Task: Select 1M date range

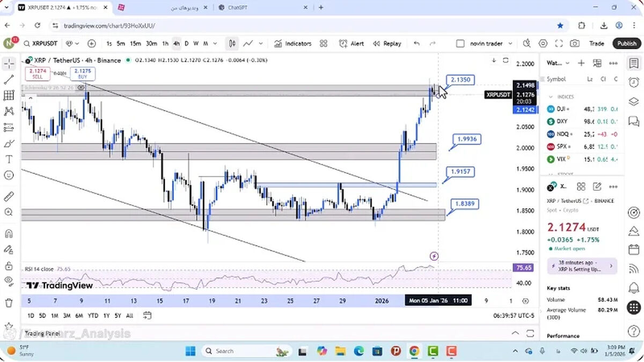Action: [55, 316]
